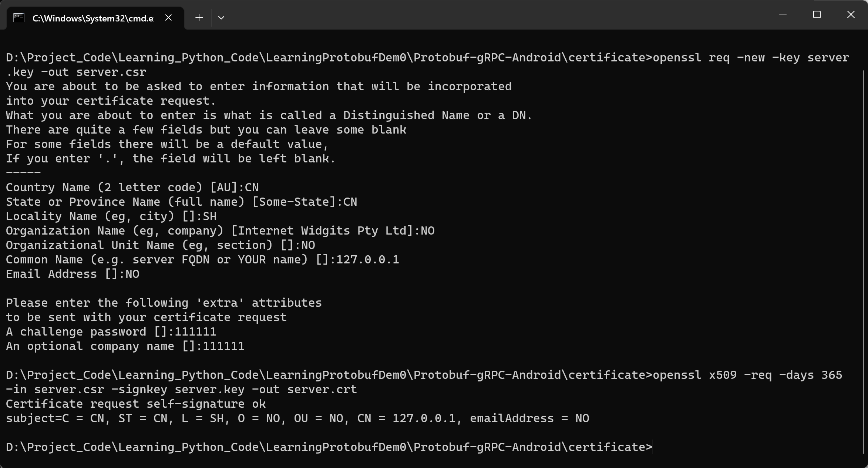The width and height of the screenshot is (868, 468).
Task: Open a new terminal tab
Action: 199,18
